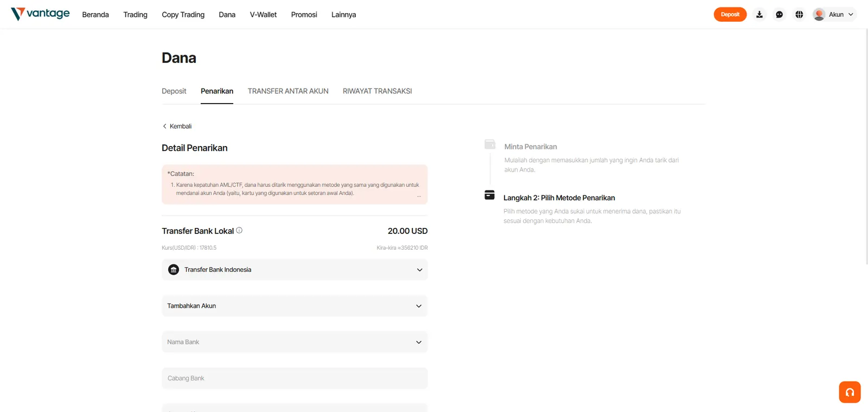Click the Vantage logo
The width and height of the screenshot is (868, 412).
coord(40,14)
